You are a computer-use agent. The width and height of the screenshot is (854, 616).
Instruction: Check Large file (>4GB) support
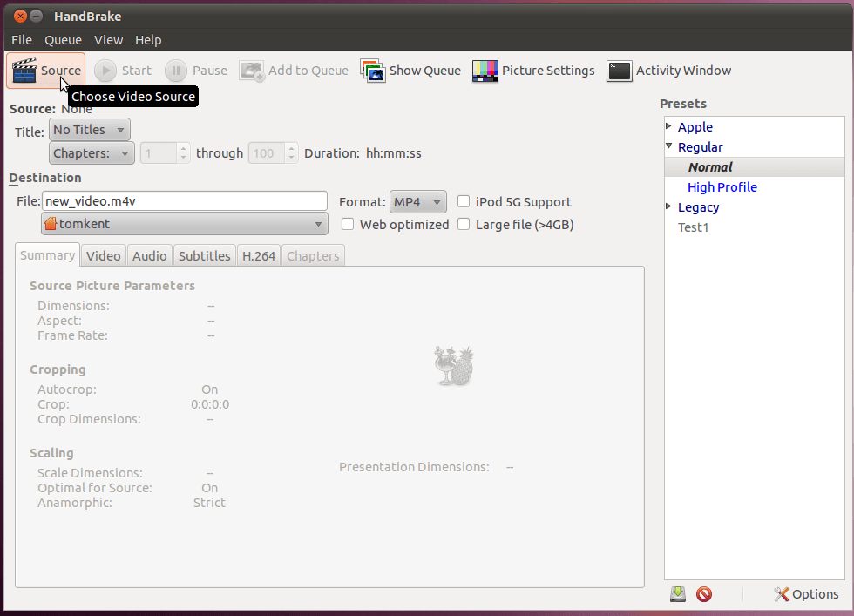tap(464, 224)
